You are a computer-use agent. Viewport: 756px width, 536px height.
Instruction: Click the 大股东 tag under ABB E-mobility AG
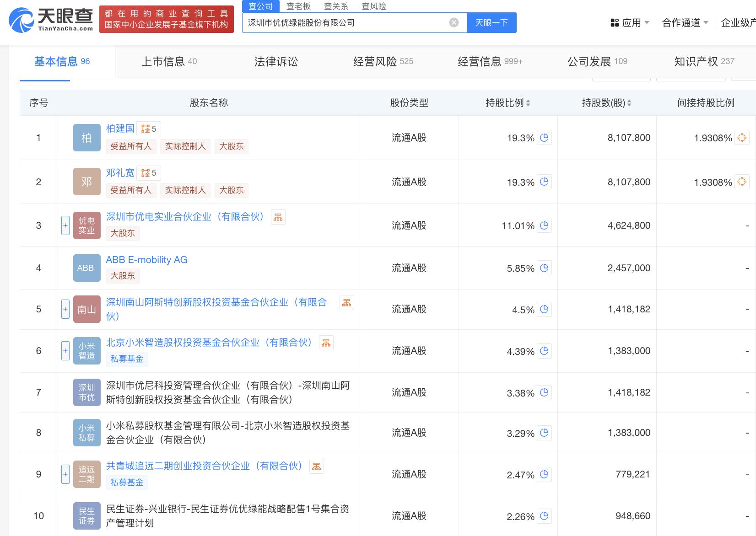click(123, 276)
